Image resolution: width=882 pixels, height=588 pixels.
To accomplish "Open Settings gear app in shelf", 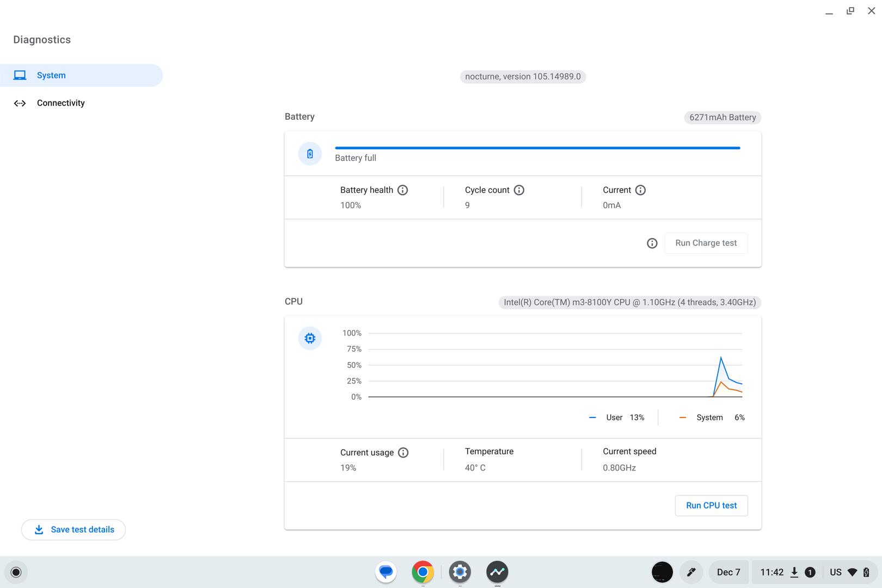I will click(x=460, y=572).
